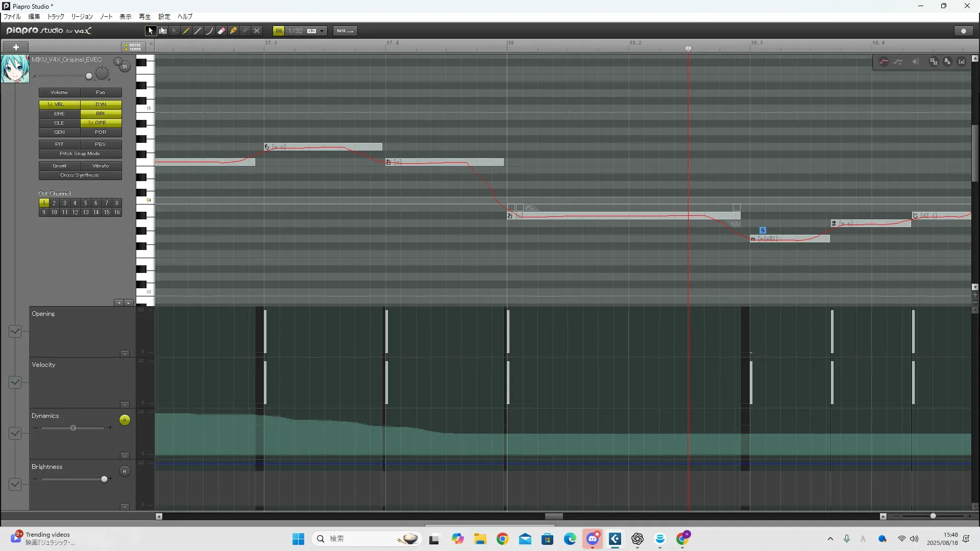This screenshot has height=551, width=980.
Task: Open the 設定 menu
Action: coord(164,17)
